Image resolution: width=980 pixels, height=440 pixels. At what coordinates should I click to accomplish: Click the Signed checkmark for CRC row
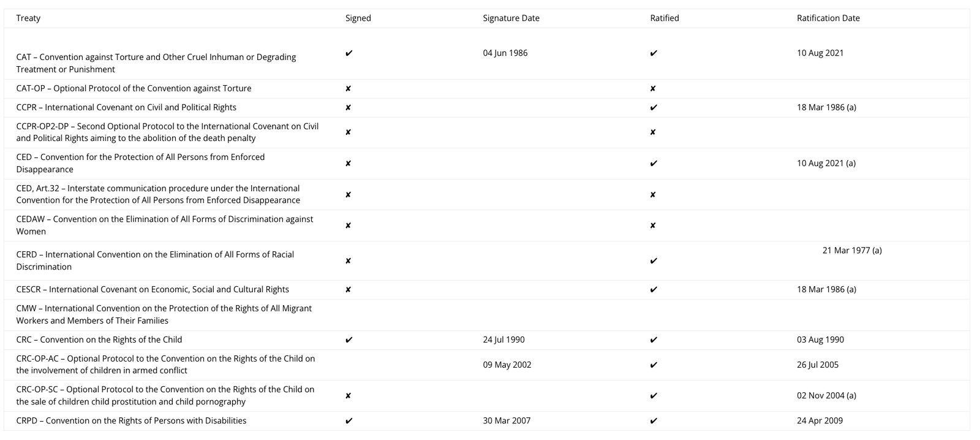349,340
